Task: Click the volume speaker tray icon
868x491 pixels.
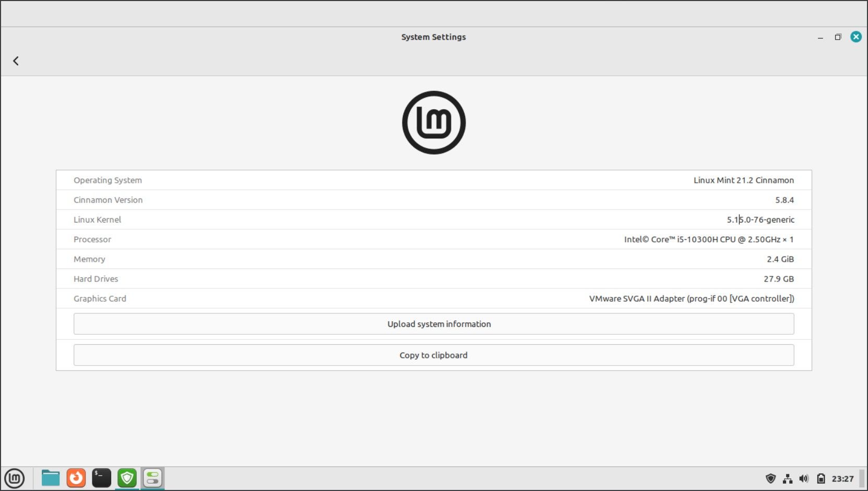Action: pyautogui.click(x=804, y=478)
